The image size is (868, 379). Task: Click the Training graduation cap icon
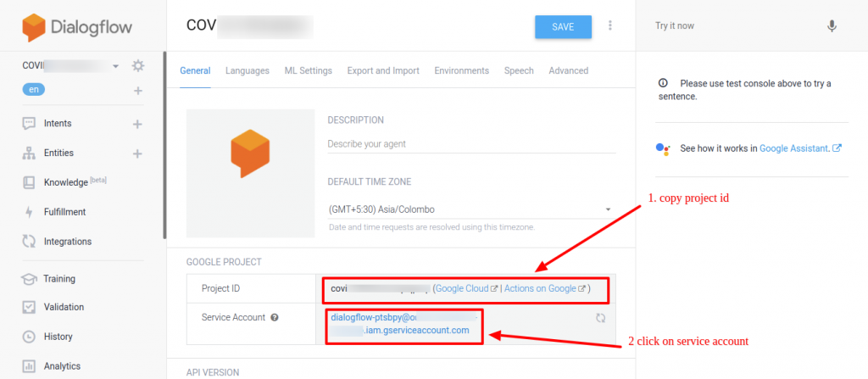[29, 279]
